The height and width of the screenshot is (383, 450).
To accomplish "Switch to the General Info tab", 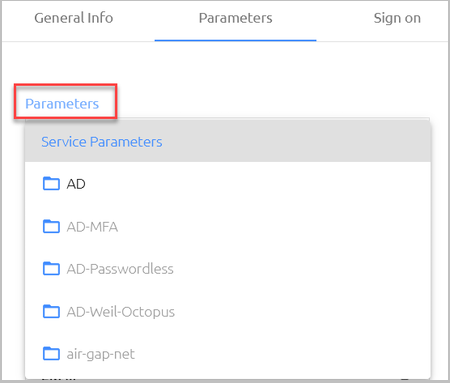I will [74, 18].
